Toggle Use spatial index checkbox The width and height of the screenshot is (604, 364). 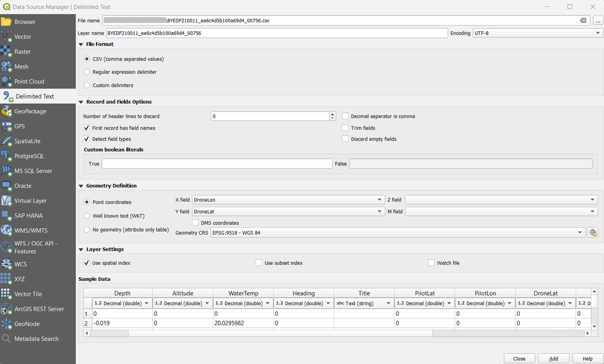(87, 263)
